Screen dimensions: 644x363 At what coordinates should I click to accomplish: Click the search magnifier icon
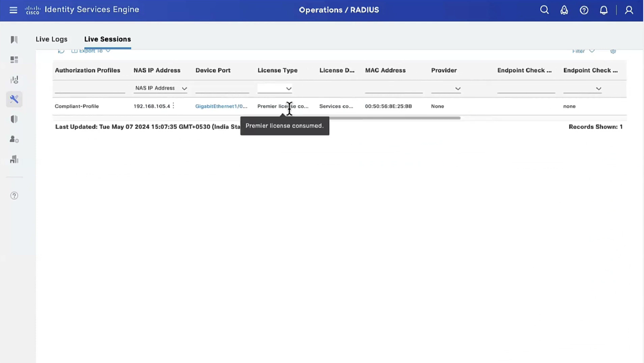click(x=544, y=10)
